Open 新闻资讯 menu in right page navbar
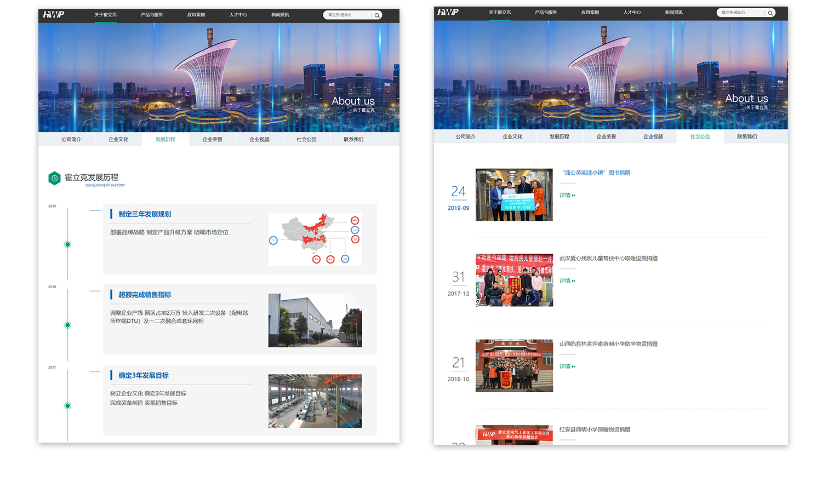This screenshot has height=504, width=822. coord(673,12)
